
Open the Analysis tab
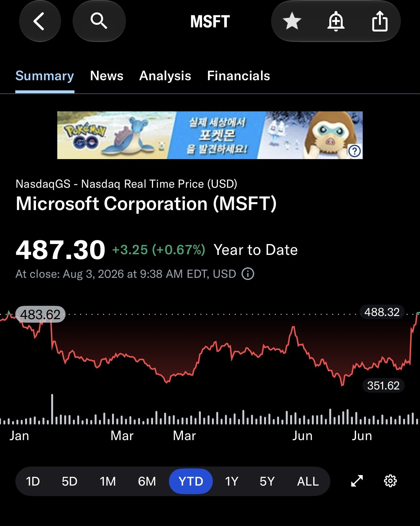click(x=165, y=76)
